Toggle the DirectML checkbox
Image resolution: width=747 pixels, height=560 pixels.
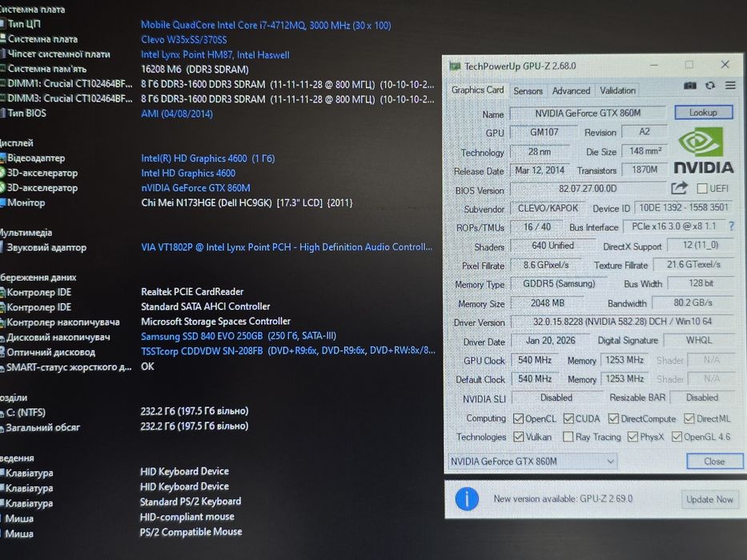click(689, 418)
